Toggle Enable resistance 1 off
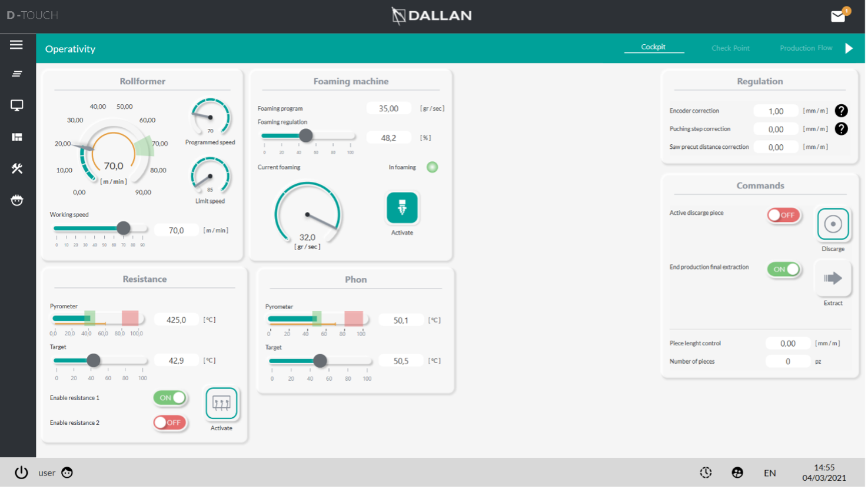The height and width of the screenshot is (489, 868). 169,398
